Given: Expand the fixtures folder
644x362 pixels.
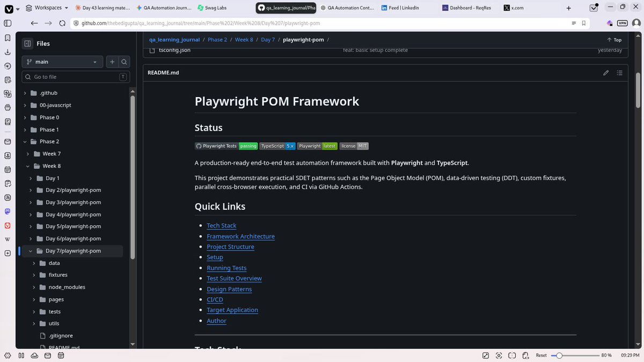Looking at the screenshot, I should click(34, 275).
